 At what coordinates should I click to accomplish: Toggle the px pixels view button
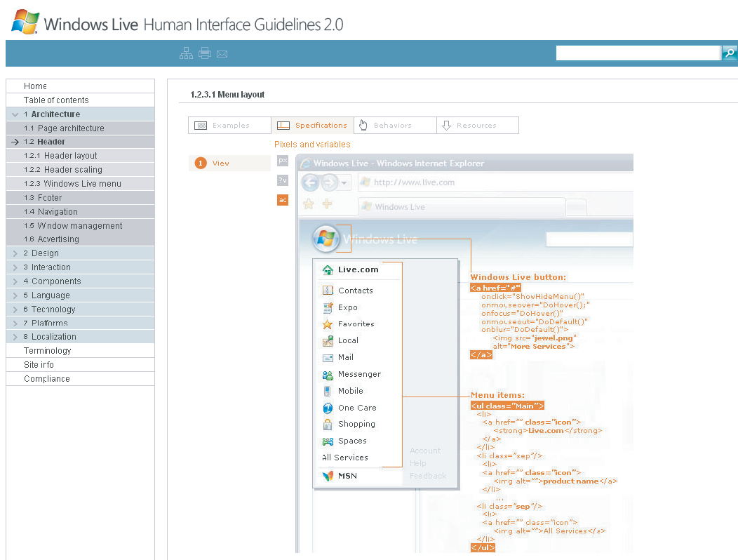283,161
